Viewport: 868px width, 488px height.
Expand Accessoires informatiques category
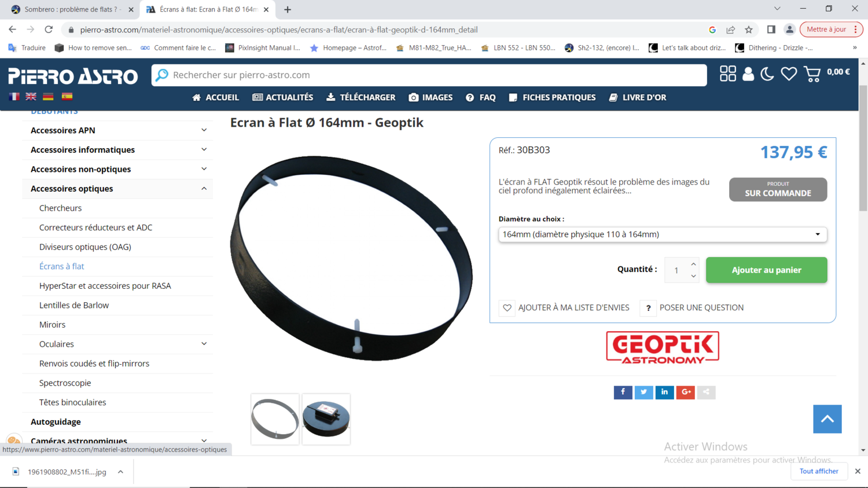204,149
